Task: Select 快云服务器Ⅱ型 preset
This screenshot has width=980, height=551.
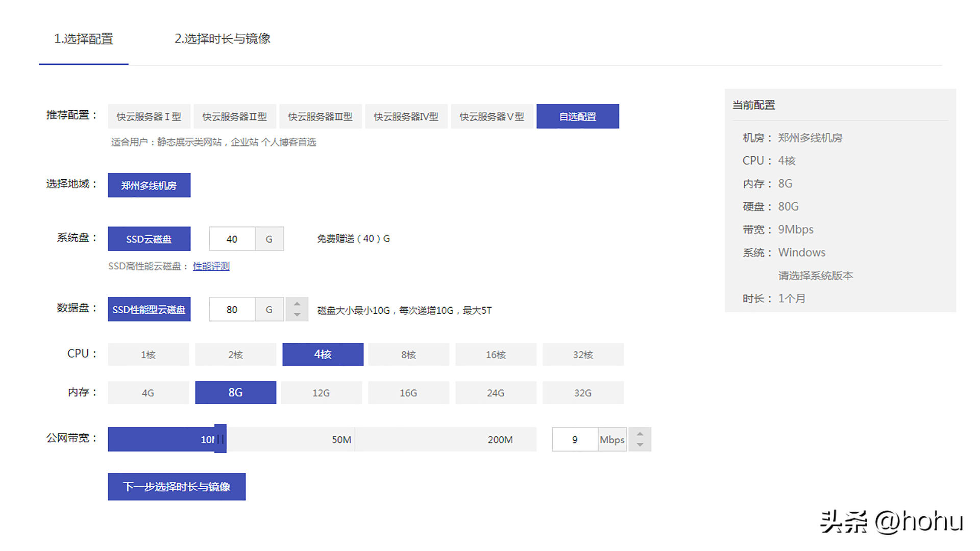Action: pyautogui.click(x=235, y=116)
